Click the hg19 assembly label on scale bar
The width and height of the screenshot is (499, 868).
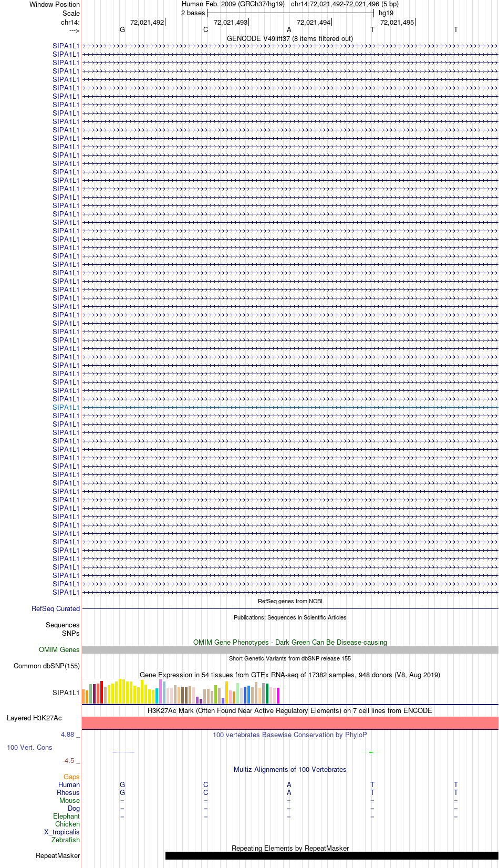click(x=386, y=13)
